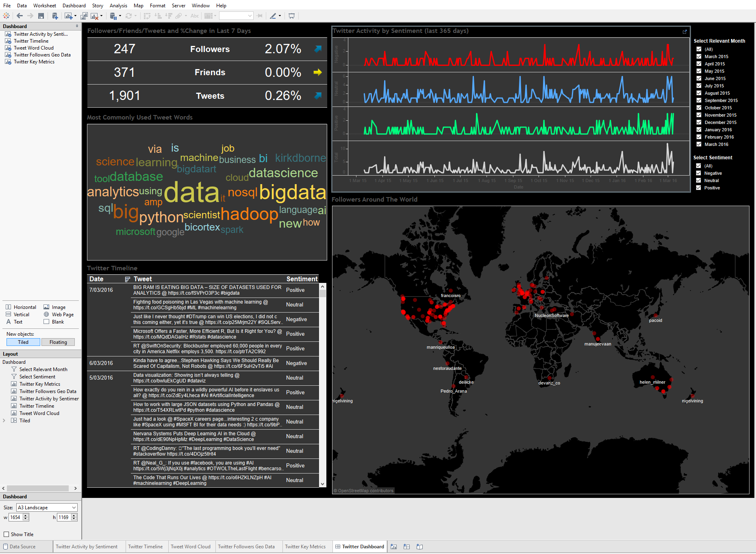Click the Tableau start page logo icon

(6, 16)
